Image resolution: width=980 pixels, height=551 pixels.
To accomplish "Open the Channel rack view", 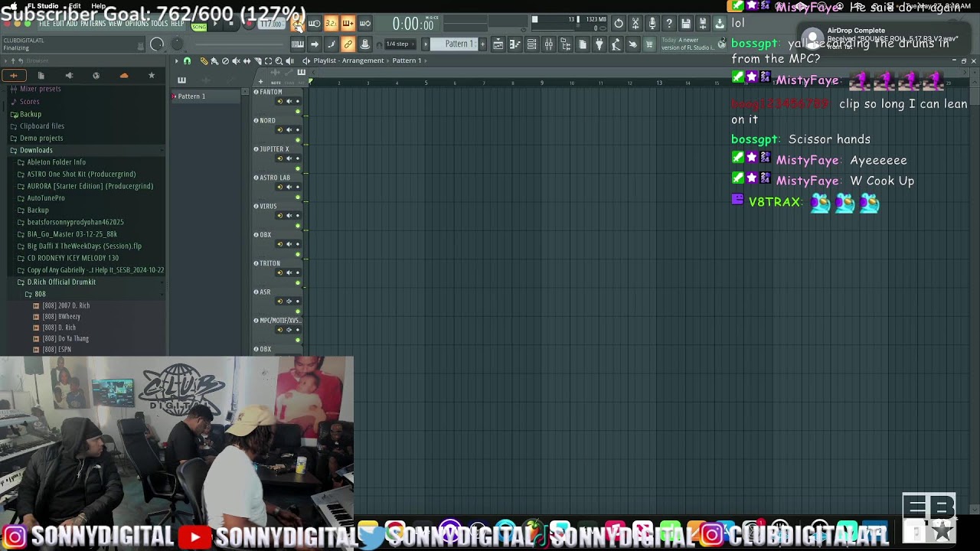I will [531, 44].
